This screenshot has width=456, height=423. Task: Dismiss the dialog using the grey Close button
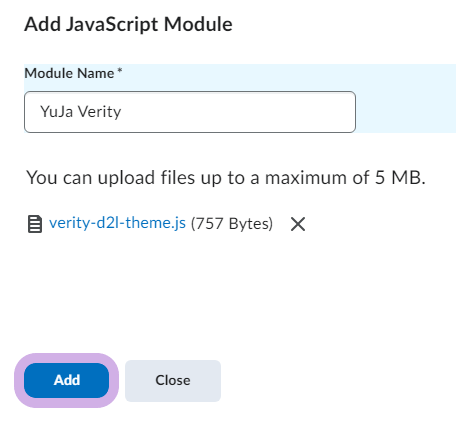click(x=173, y=381)
